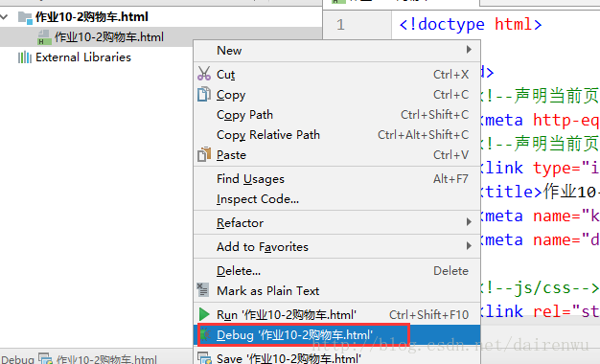Click the 'Alt+F7' shortcut text
Viewport: 600px width, 364px height.
[450, 178]
